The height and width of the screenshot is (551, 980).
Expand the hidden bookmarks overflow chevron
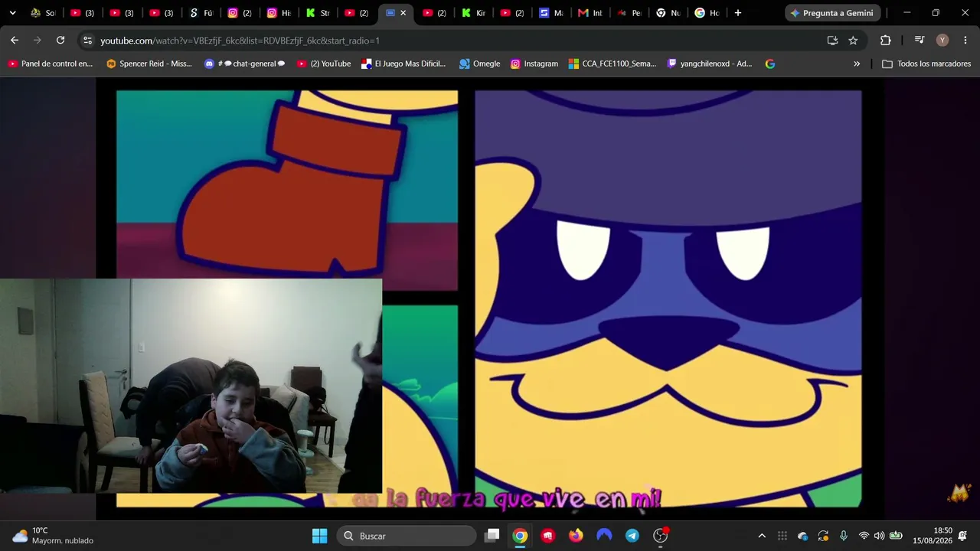[857, 64]
